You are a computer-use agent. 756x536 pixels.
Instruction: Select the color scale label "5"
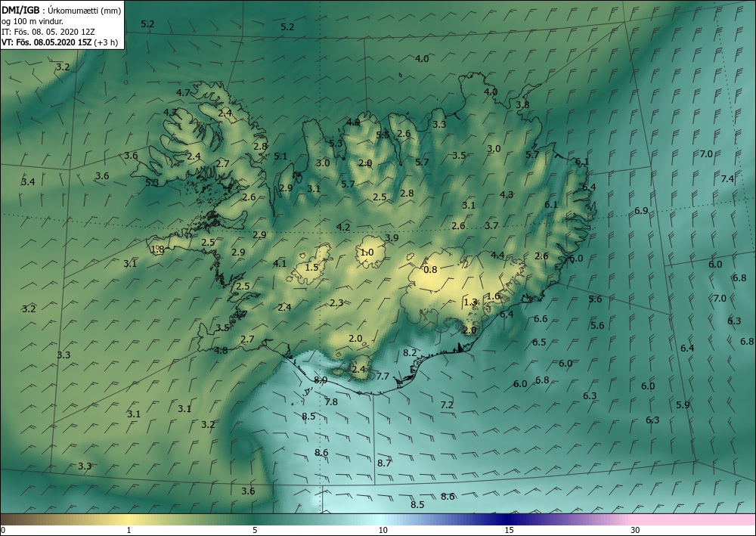(x=255, y=530)
